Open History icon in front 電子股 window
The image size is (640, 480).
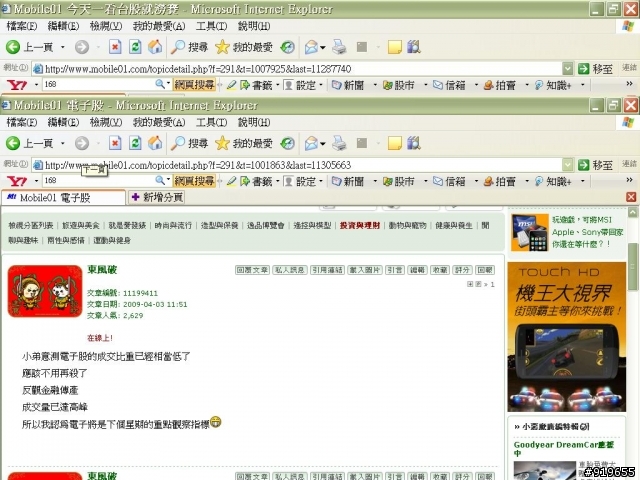click(287, 143)
